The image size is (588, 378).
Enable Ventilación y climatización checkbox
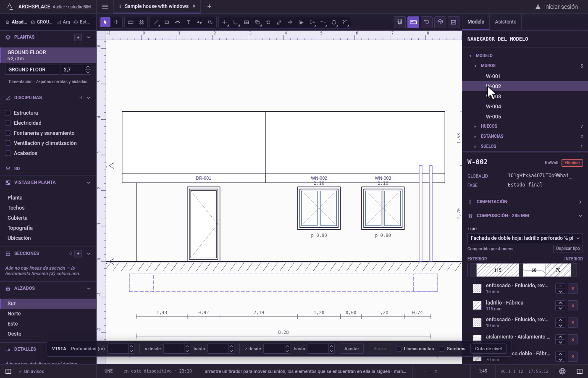[x=8, y=143]
